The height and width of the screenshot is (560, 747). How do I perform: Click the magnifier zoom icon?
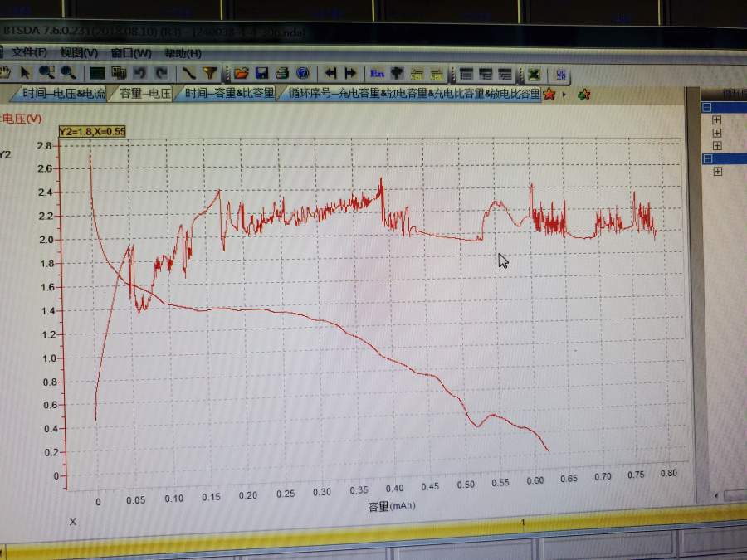click(47, 73)
